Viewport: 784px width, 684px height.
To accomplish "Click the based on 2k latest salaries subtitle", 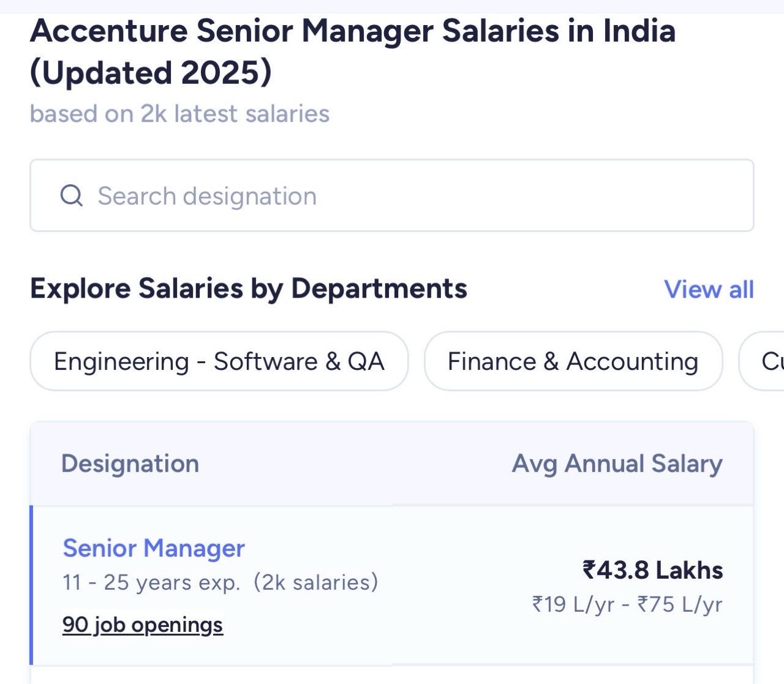I will [179, 114].
